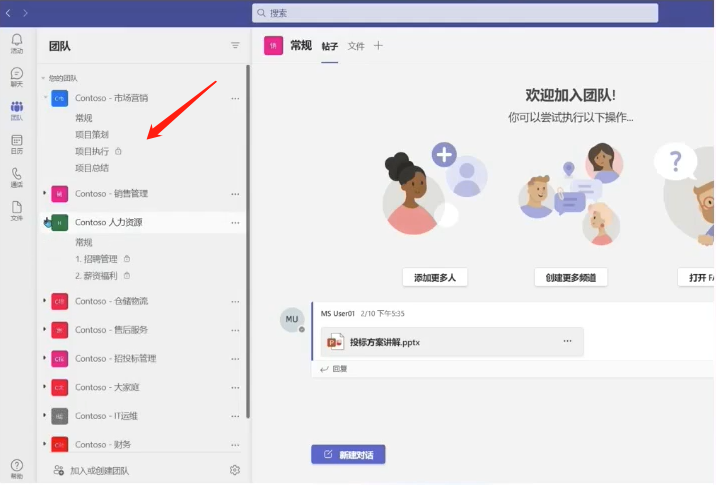The image size is (716, 485).
Task: Open more options for Contoso - 仓储物流
Action: pyautogui.click(x=235, y=301)
